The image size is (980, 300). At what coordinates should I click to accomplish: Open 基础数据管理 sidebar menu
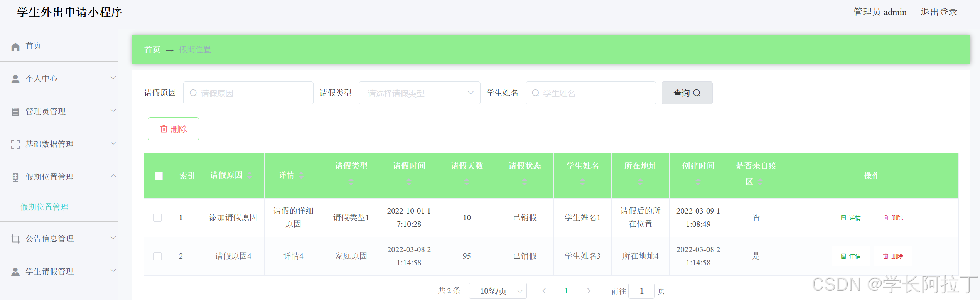(x=59, y=144)
